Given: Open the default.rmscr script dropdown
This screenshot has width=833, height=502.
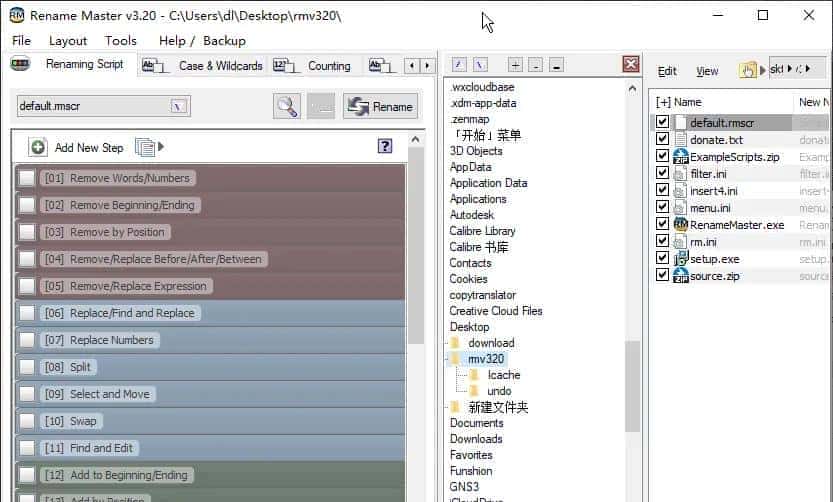Looking at the screenshot, I should pos(179,106).
